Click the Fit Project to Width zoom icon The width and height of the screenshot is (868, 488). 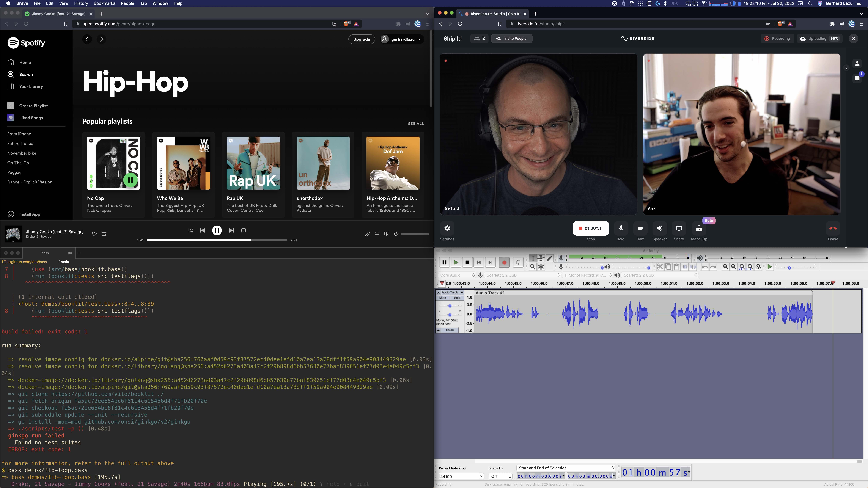point(750,267)
